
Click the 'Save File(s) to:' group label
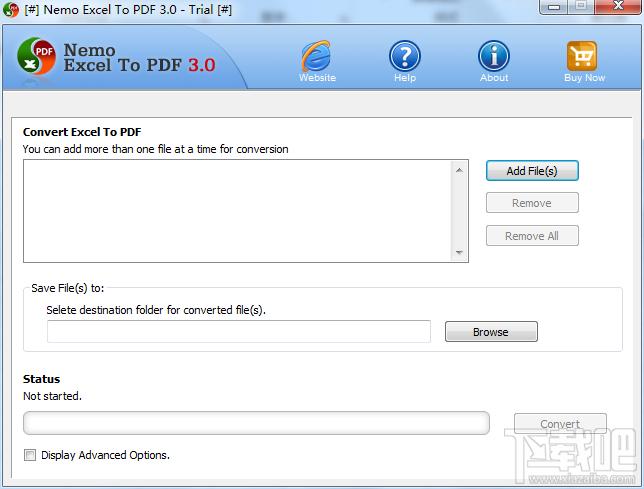[x=68, y=288]
